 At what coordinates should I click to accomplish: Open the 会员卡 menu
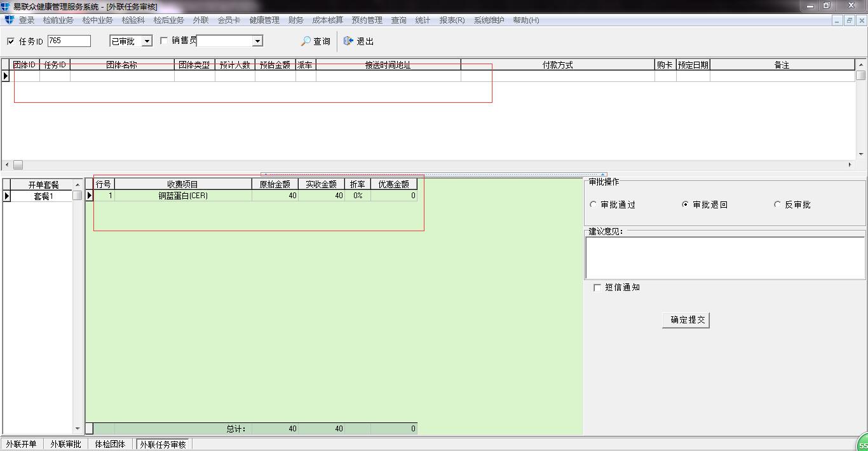click(229, 20)
